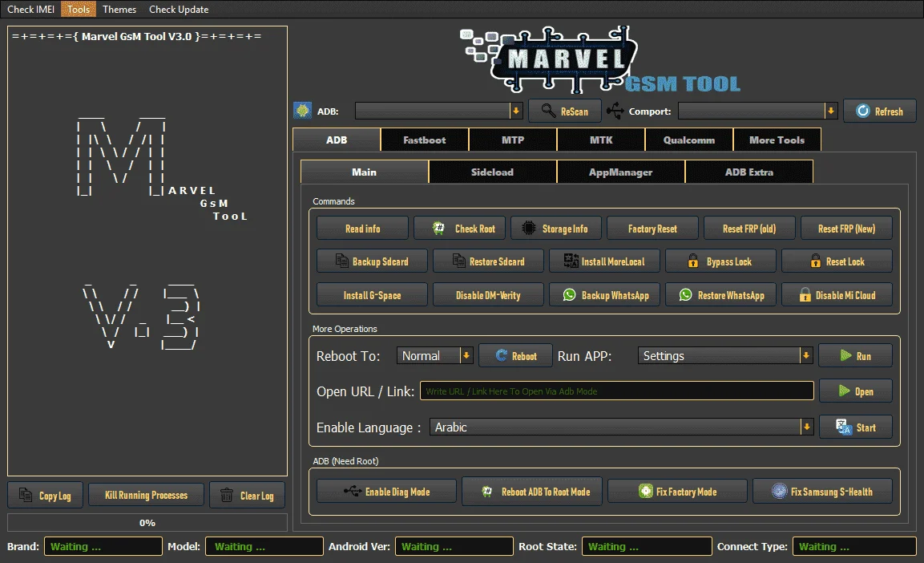Open the ADB Extra sub-tab
The width and height of the screenshot is (924, 563).
tap(749, 172)
